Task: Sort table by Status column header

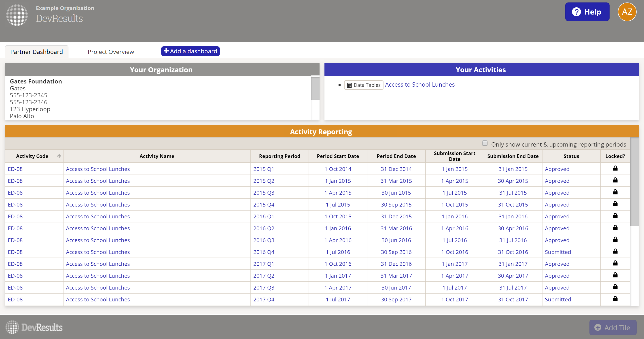Action: [571, 156]
